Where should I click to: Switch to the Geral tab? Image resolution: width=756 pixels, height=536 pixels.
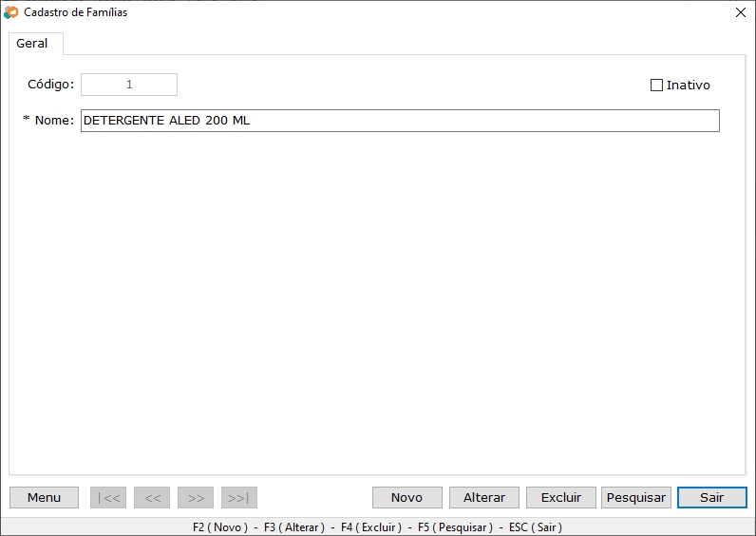[32, 44]
